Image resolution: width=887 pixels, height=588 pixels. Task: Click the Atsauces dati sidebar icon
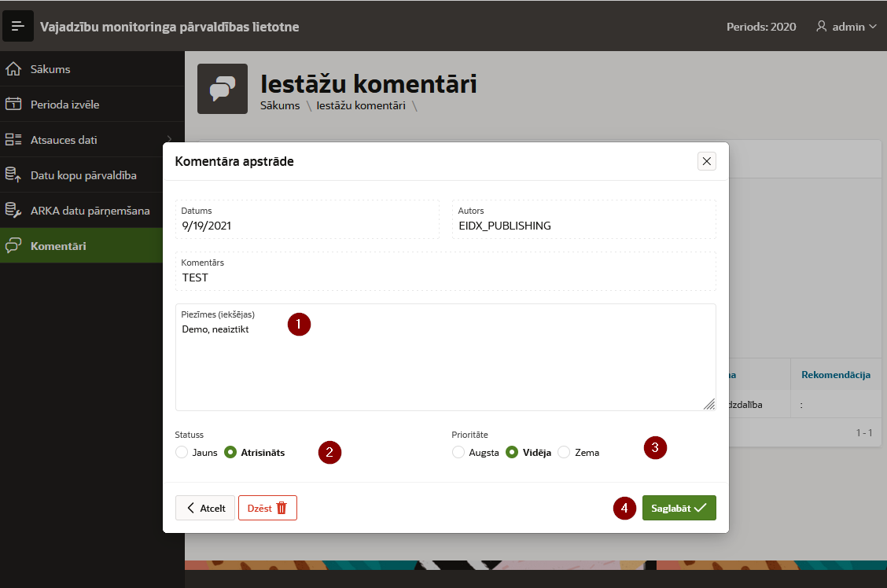12,139
